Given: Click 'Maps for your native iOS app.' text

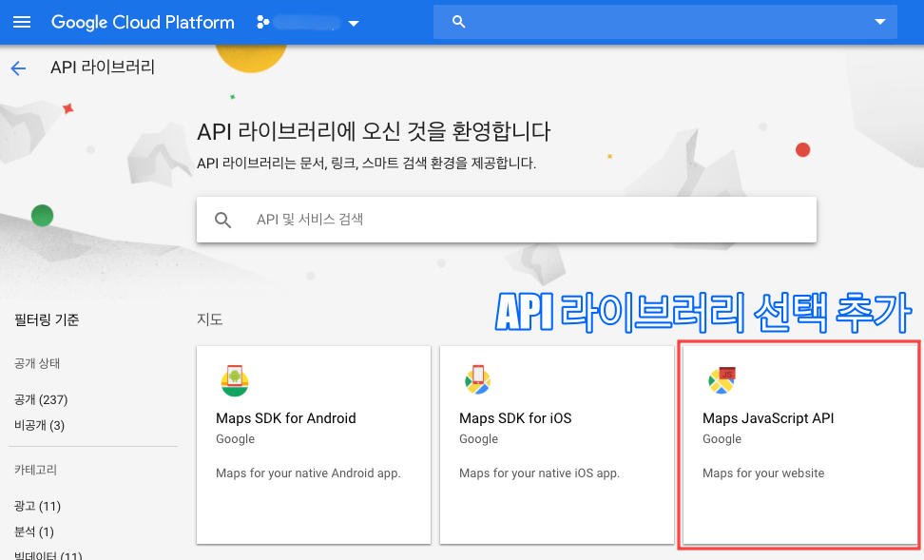Looking at the screenshot, I should (539, 473).
